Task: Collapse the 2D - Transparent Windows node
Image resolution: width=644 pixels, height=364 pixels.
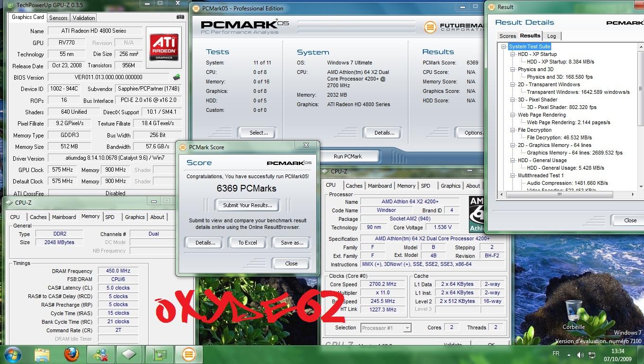Action: (x=513, y=84)
